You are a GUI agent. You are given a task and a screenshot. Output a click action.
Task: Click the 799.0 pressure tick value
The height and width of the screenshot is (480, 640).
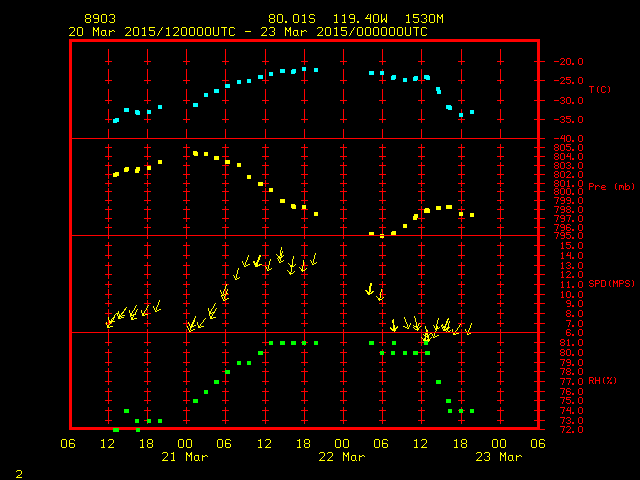[x=569, y=200]
